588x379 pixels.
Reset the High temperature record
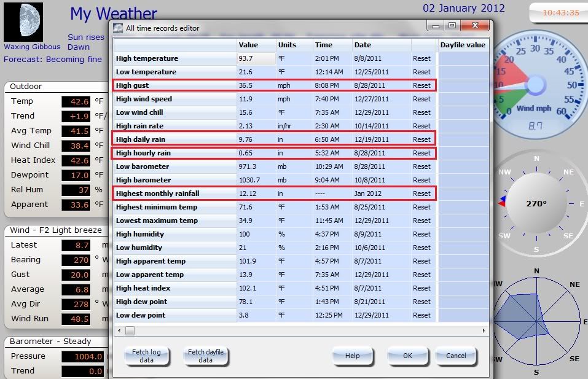coord(421,58)
